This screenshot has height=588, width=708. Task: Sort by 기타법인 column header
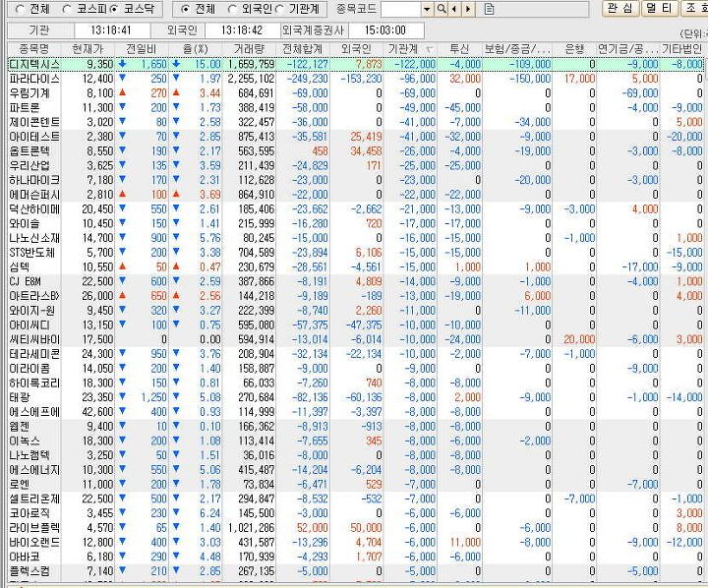pos(681,49)
